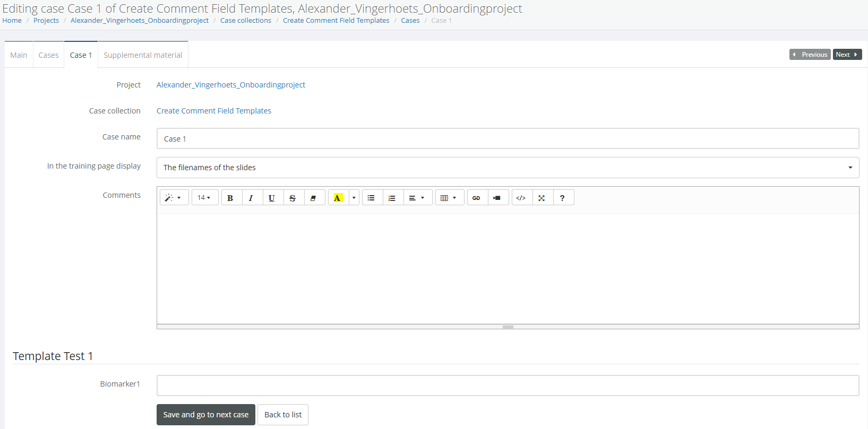Toggle underline text formatting
This screenshot has width=868, height=429.
[272, 198]
